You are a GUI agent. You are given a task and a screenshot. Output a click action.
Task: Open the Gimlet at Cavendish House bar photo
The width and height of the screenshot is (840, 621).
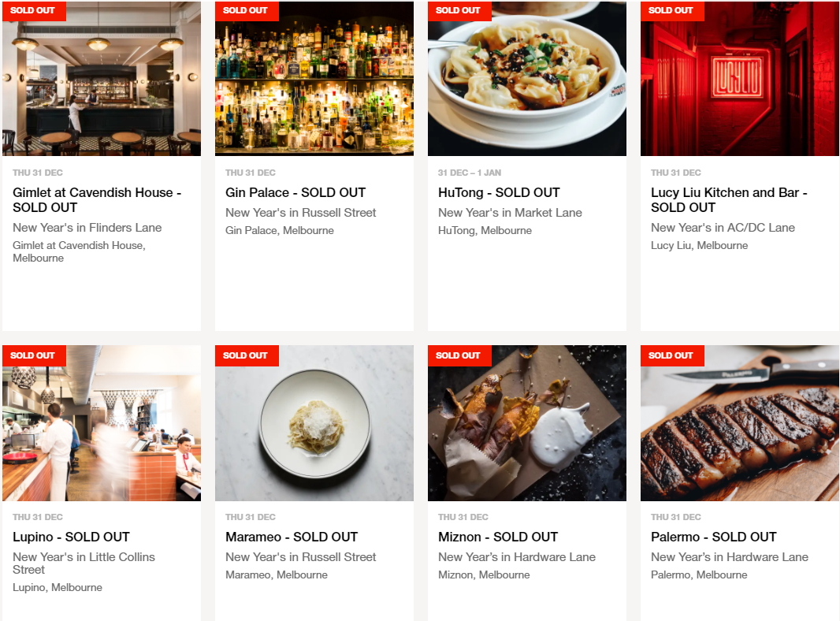pyautogui.click(x=102, y=79)
